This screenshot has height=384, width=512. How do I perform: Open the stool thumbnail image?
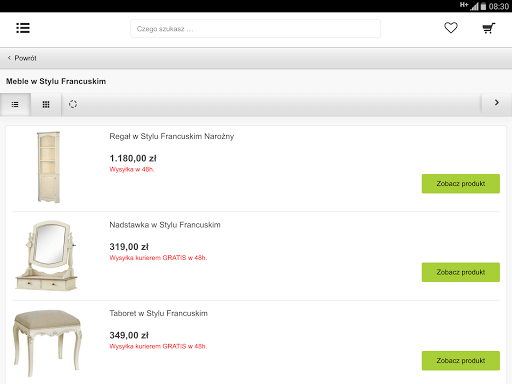pos(47,343)
